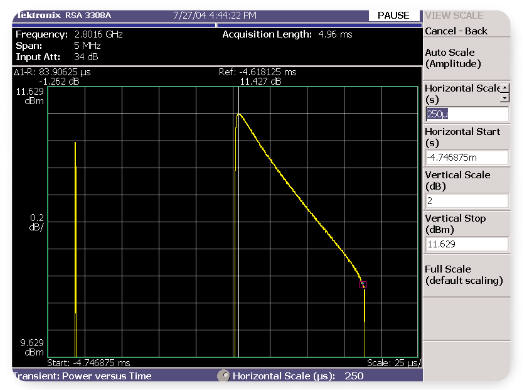Click the Horizontal Start value -4.745875m
523x390 pixels.
pyautogui.click(x=467, y=157)
